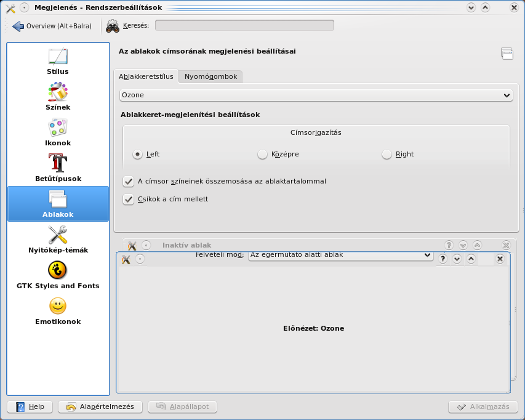Minimize the active preview window
Screen dimensions: 525x420
457,259
